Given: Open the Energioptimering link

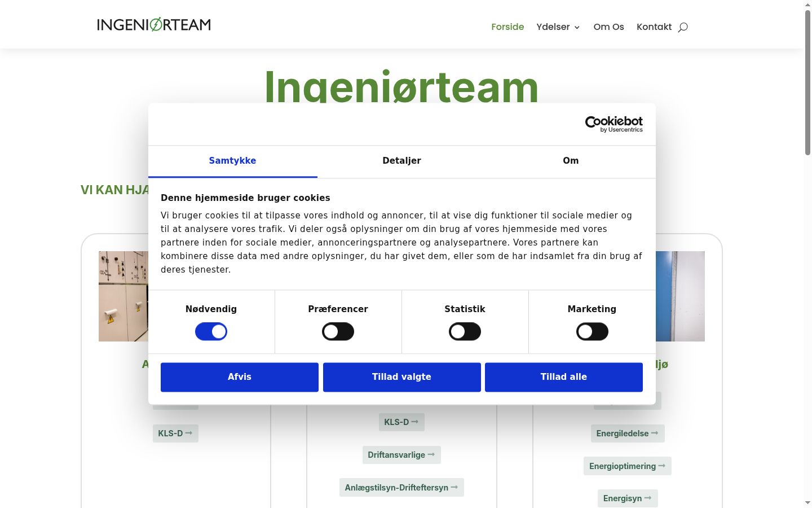Looking at the screenshot, I should pos(628,466).
